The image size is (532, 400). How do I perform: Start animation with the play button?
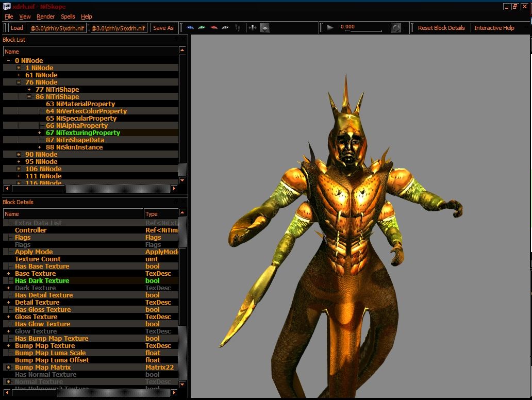tap(330, 28)
